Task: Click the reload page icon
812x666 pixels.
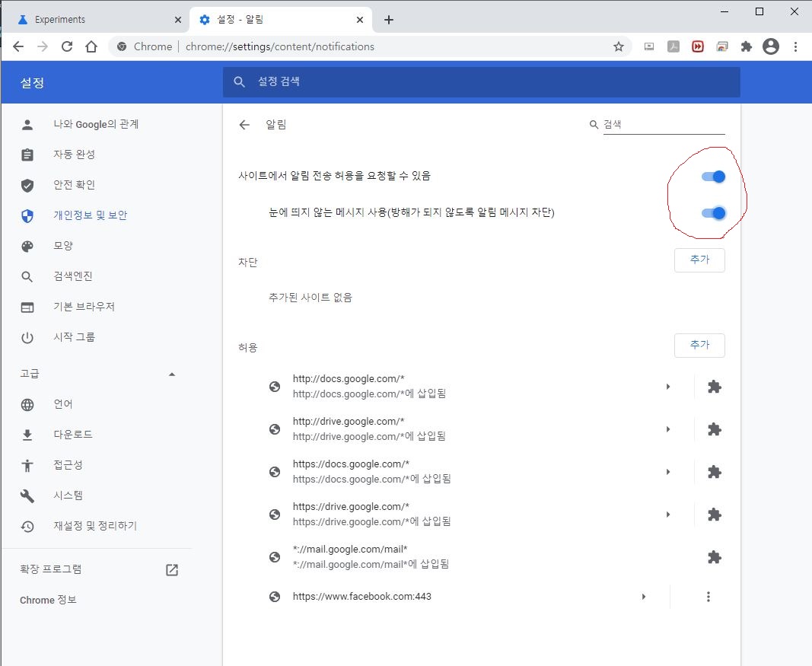Action: 67,46
